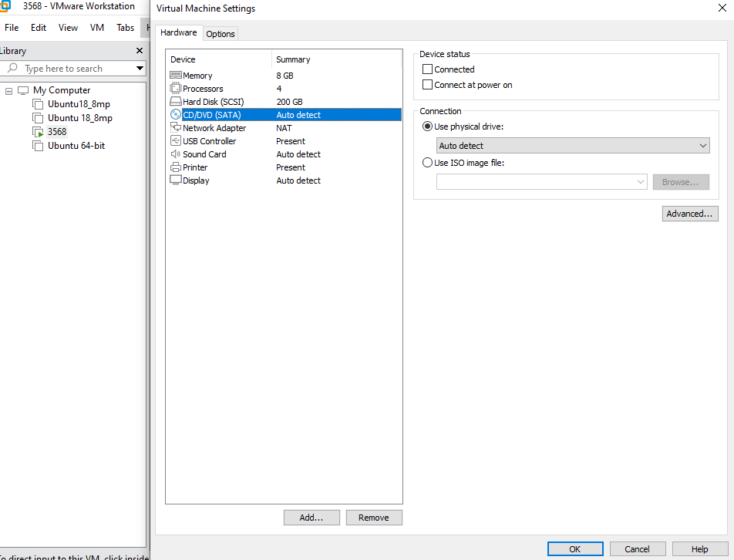Select the Sound Card device row

pyautogui.click(x=285, y=154)
